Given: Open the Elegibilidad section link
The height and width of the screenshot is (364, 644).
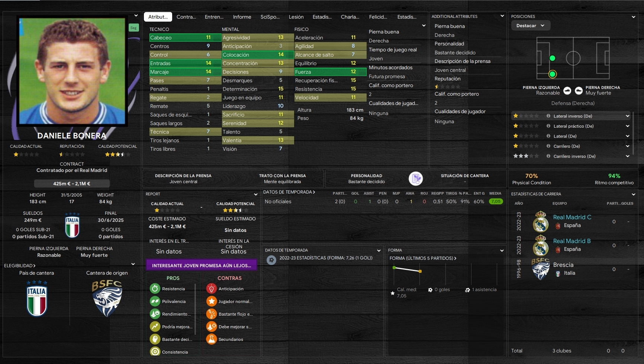Looking at the screenshot, I should [20, 266].
